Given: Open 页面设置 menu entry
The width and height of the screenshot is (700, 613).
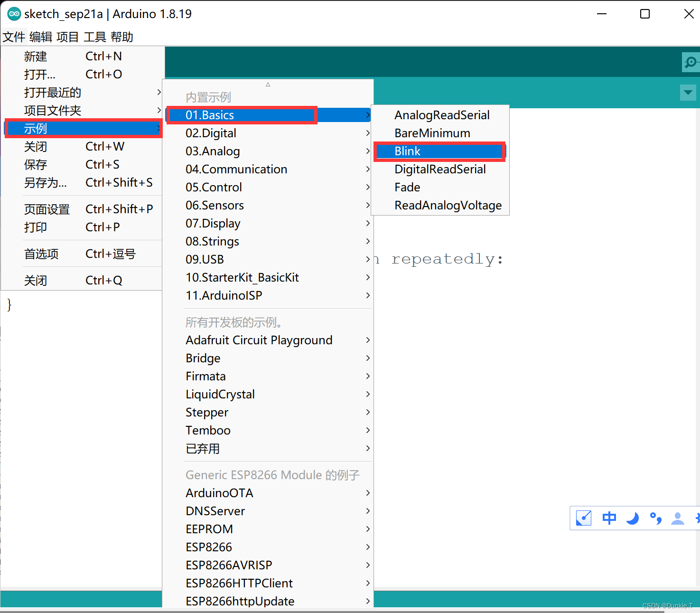Looking at the screenshot, I should coord(83,209).
